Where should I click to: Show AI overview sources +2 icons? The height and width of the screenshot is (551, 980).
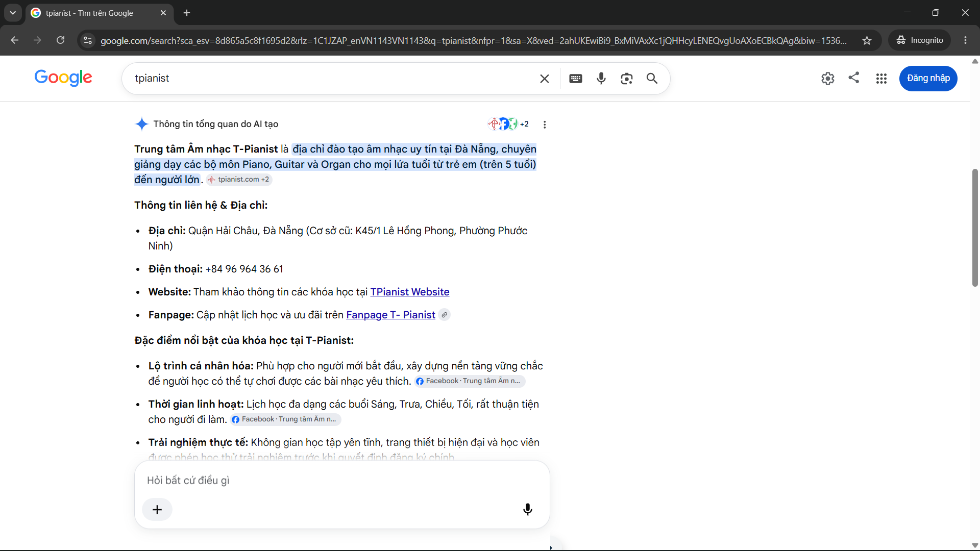pyautogui.click(x=508, y=124)
